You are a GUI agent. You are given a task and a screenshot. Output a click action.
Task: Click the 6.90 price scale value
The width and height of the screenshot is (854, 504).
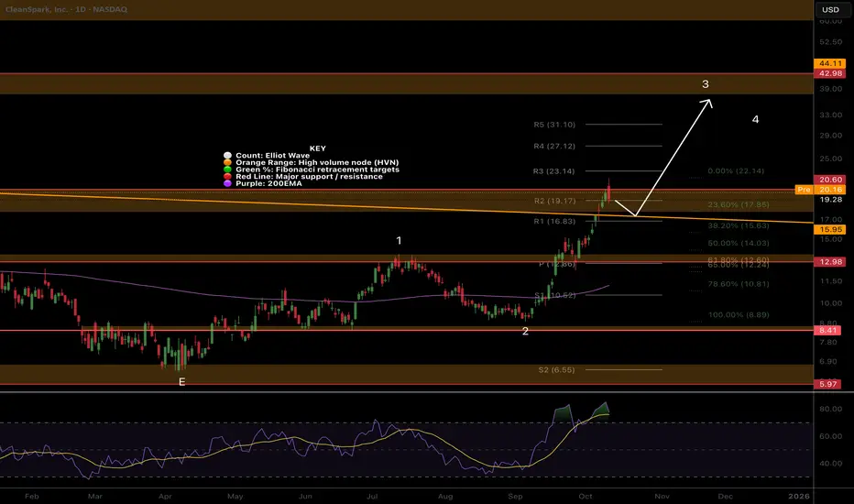(828, 361)
